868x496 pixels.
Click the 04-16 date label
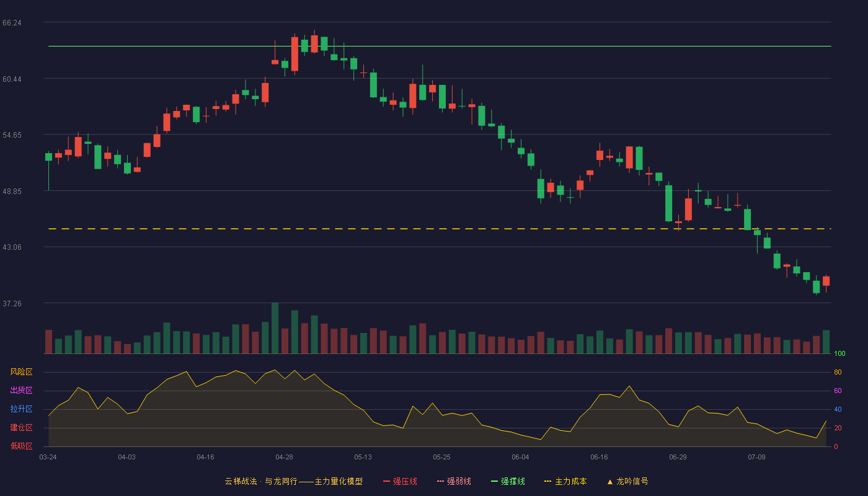[x=205, y=457]
